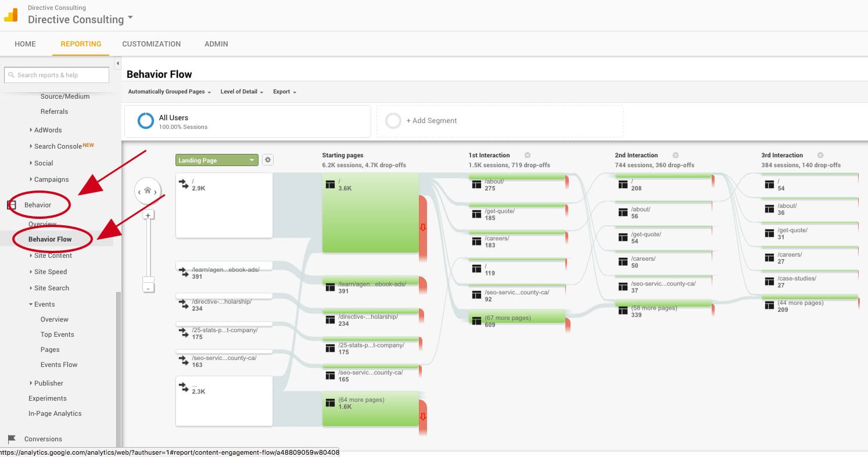
Task: Open the Level of Detail dropdown
Action: point(242,92)
